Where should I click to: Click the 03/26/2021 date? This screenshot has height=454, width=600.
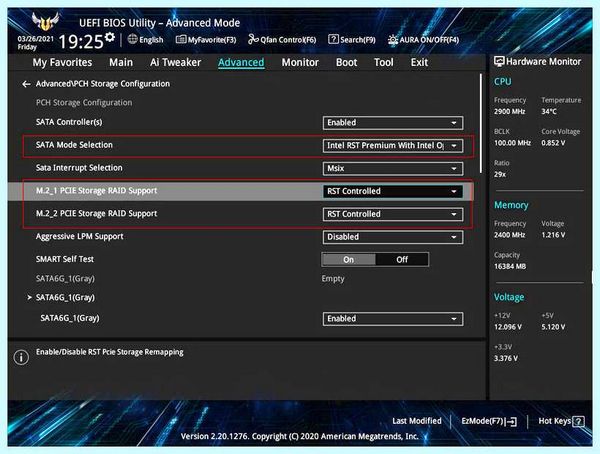tap(36, 39)
